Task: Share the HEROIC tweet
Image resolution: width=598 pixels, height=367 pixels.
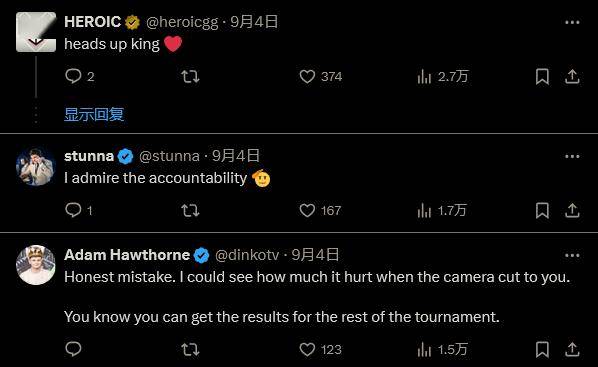Action: (x=572, y=77)
